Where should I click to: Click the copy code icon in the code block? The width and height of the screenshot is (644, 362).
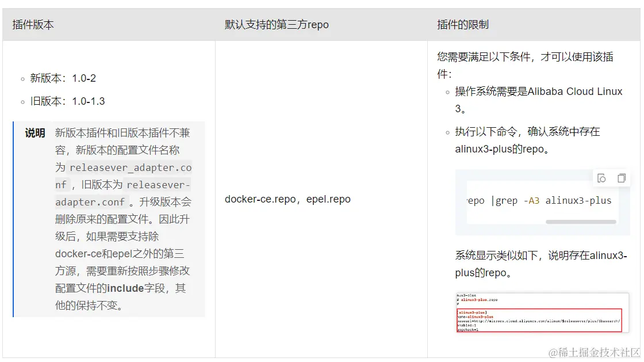click(622, 178)
